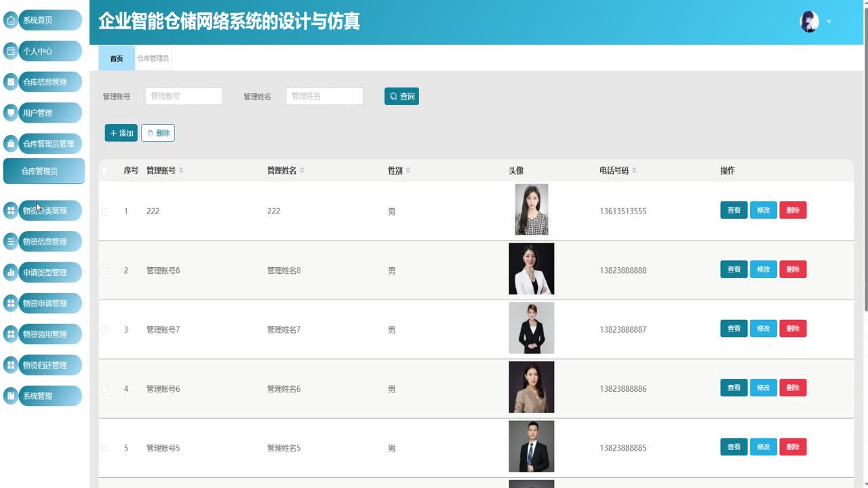Focus the 管理账号 search input
This screenshot has width=868, height=488.
pos(184,96)
